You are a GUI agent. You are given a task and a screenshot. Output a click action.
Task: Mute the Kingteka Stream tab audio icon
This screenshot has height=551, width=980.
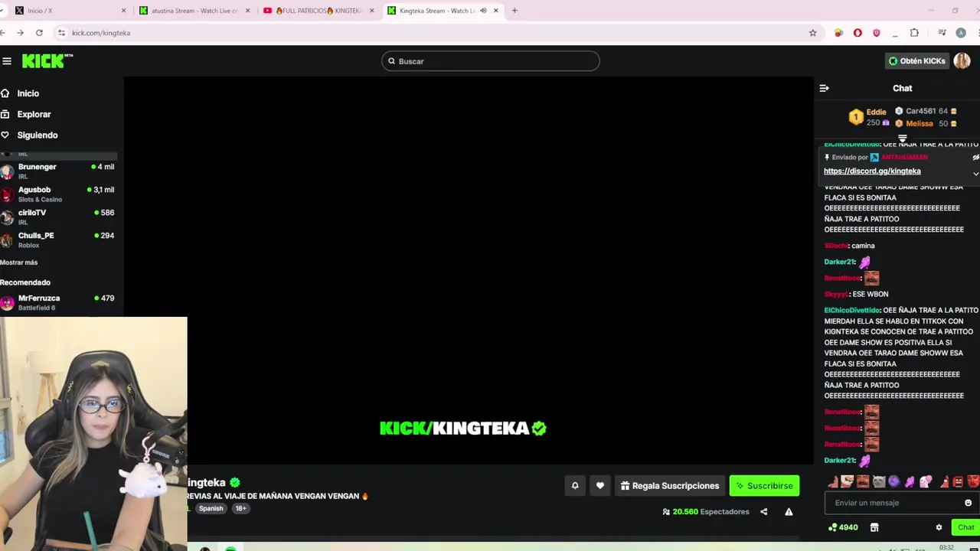tap(483, 11)
